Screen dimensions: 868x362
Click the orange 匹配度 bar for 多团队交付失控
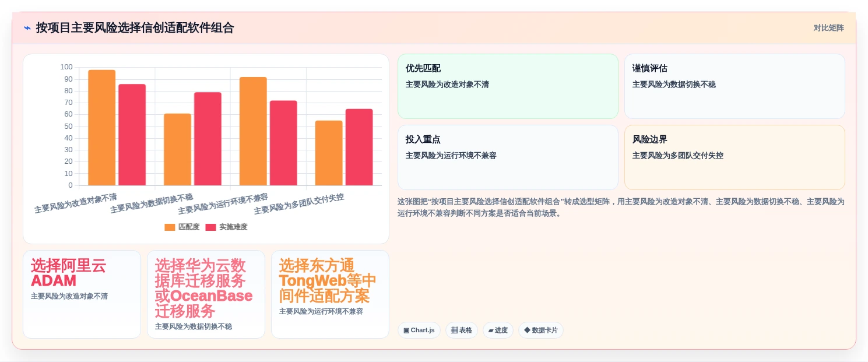(329, 153)
